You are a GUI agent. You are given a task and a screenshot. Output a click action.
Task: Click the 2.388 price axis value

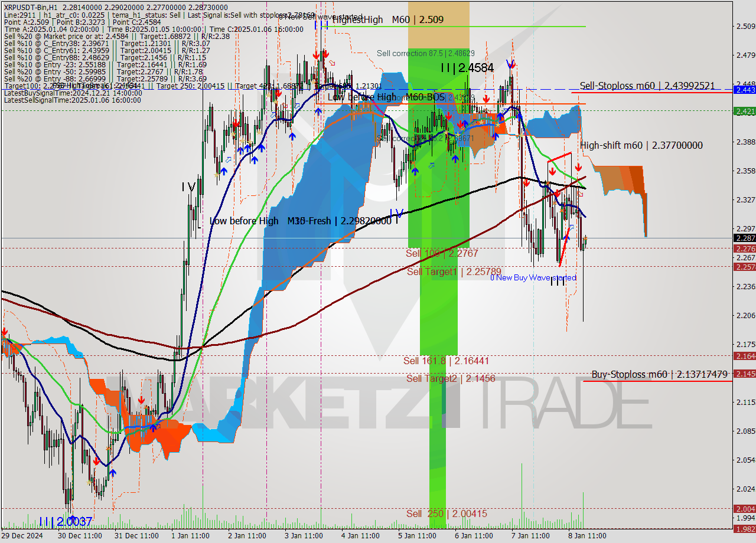tap(745, 142)
